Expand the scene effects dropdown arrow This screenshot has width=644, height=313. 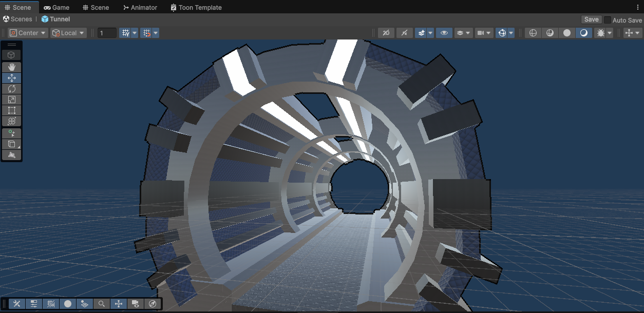click(x=430, y=33)
